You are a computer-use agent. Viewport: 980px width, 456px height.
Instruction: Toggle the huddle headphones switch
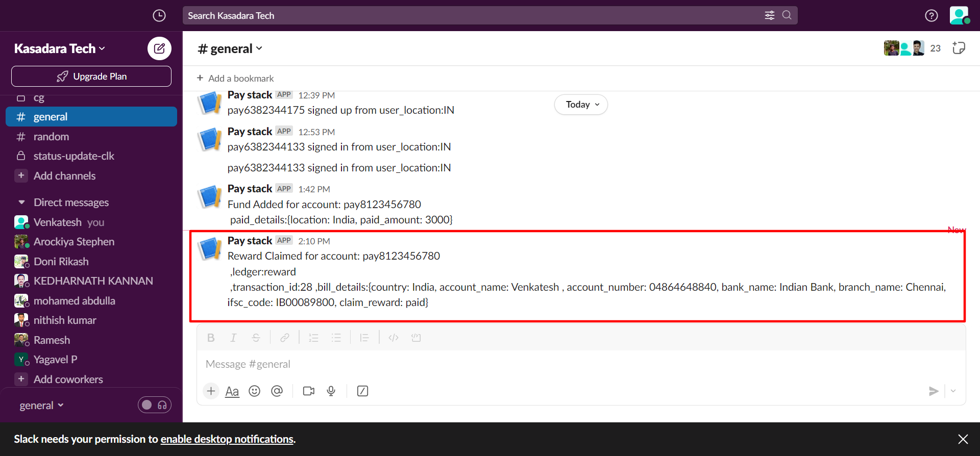pyautogui.click(x=155, y=405)
